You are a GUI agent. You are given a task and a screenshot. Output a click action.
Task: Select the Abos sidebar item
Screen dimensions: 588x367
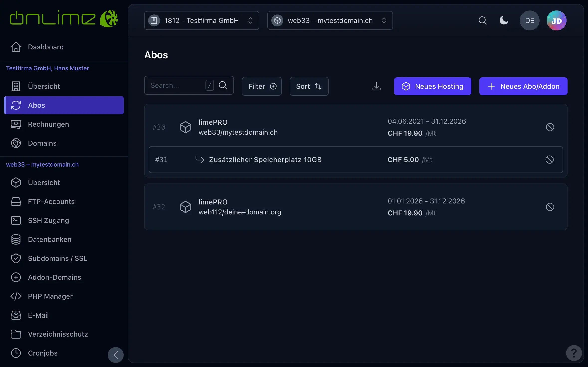(64, 105)
